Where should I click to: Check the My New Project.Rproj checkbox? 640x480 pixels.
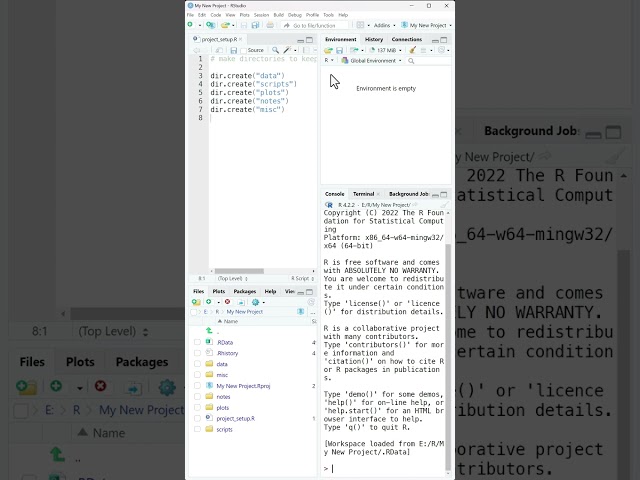click(x=197, y=385)
